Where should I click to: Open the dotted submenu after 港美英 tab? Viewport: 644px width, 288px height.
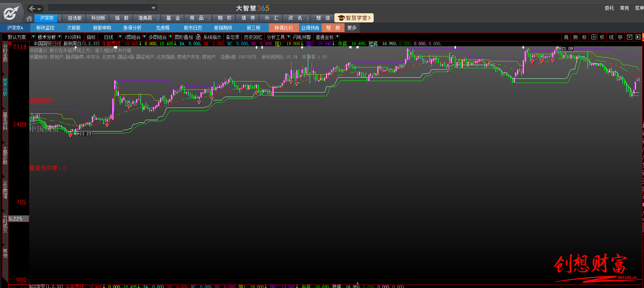[158, 18]
